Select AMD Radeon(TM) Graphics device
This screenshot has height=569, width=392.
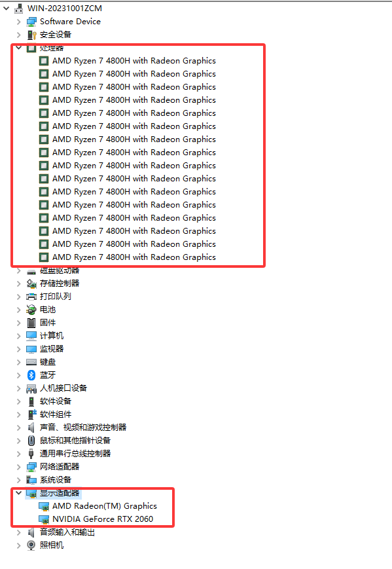click(x=105, y=506)
